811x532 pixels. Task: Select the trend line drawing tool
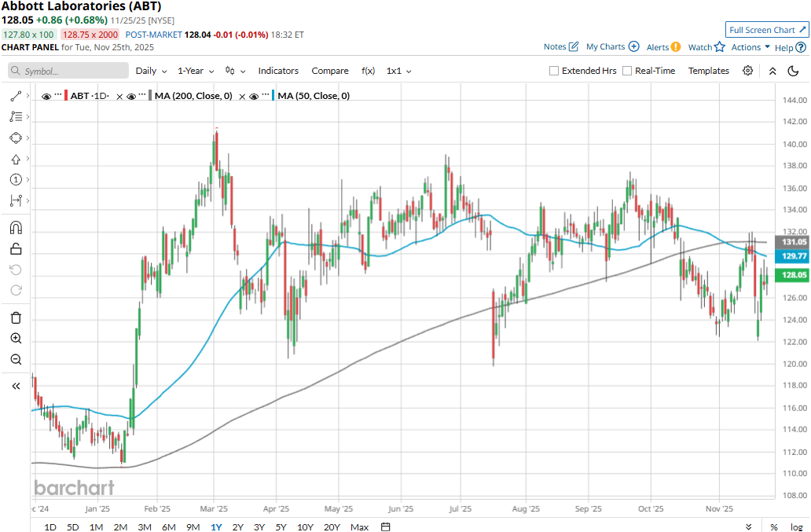pyautogui.click(x=16, y=96)
